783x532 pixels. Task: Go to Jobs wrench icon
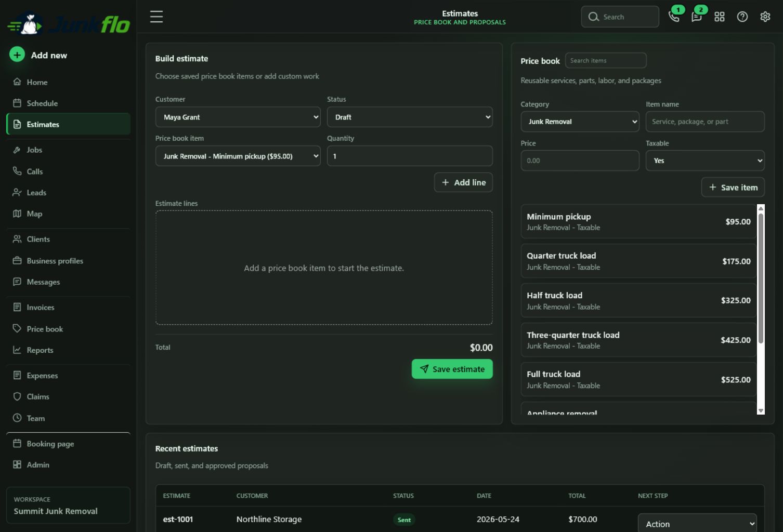[17, 150]
